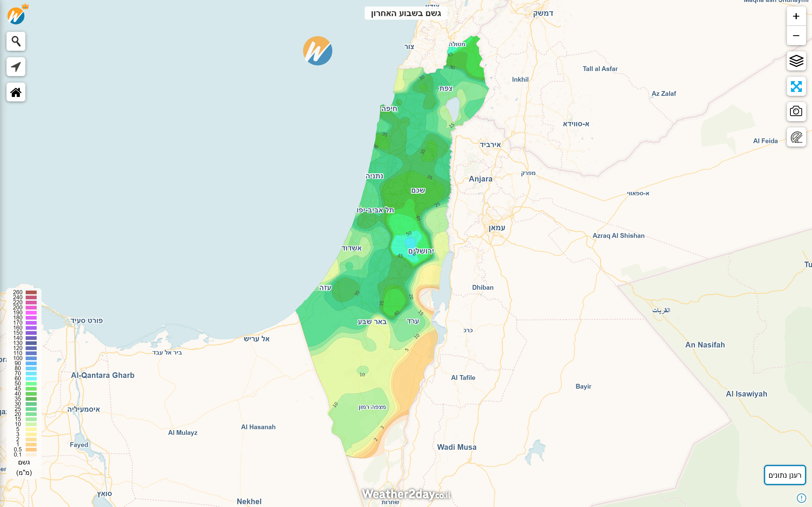
Task: Zoom in with the plus button
Action: [796, 16]
